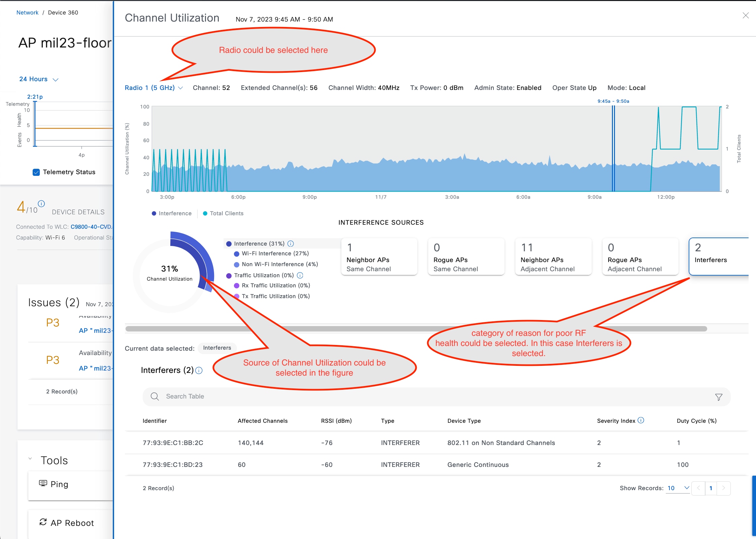Image resolution: width=756 pixels, height=539 pixels.
Task: Click info icon next to Interference (31%)
Action: coord(291,244)
